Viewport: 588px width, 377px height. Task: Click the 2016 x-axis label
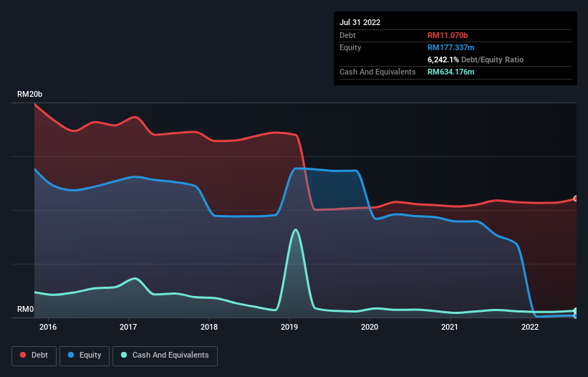tap(48, 327)
